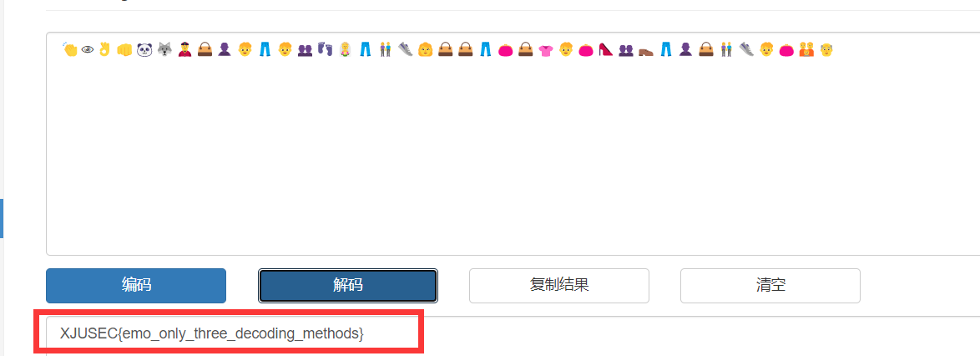
Task: Clear the input using 清空 button
Action: [x=770, y=285]
